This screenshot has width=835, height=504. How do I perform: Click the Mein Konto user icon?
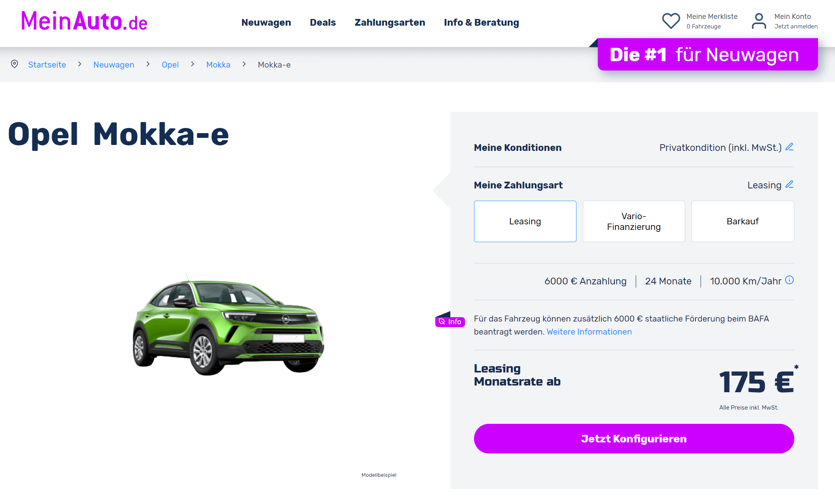pos(759,21)
